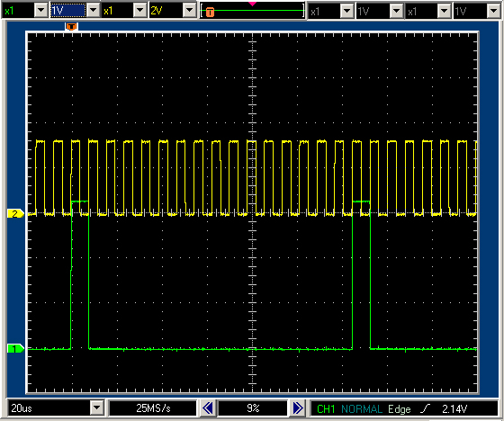This screenshot has width=504, height=421.
Task: Toggle the CH1 trigger source label
Action: 326,408
